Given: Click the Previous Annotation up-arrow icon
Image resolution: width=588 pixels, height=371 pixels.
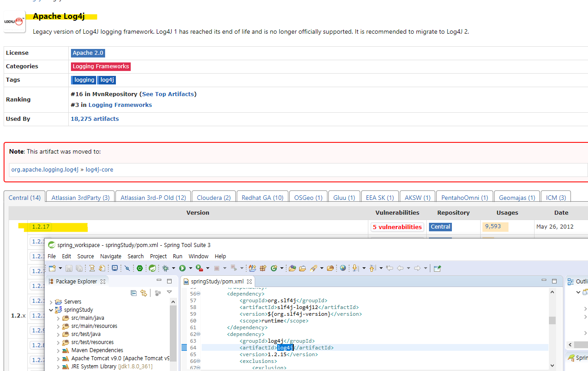Looking at the screenshot, I should click(373, 268).
